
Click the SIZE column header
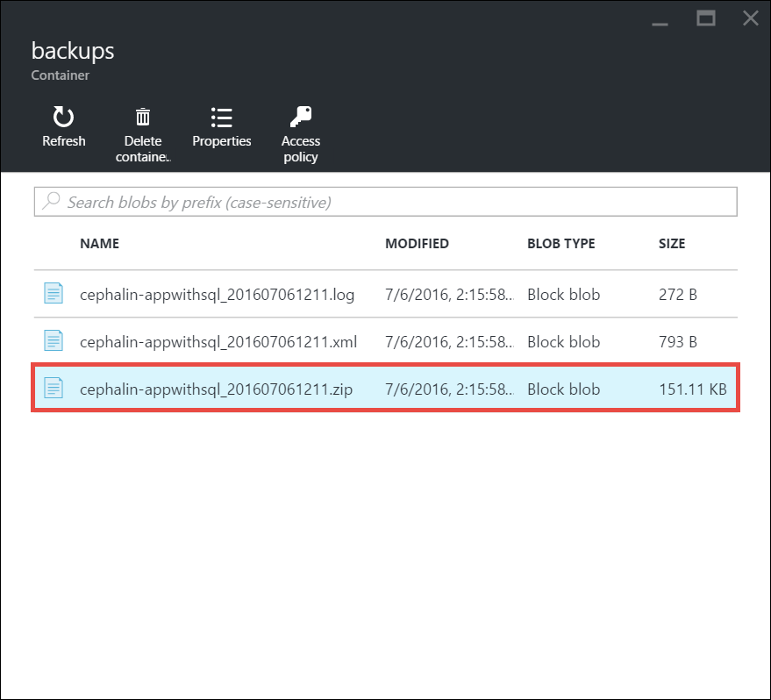coord(672,244)
